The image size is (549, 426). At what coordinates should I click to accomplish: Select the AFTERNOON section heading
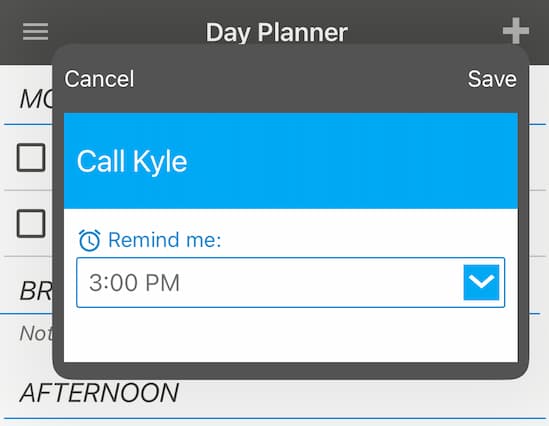pyautogui.click(x=99, y=392)
